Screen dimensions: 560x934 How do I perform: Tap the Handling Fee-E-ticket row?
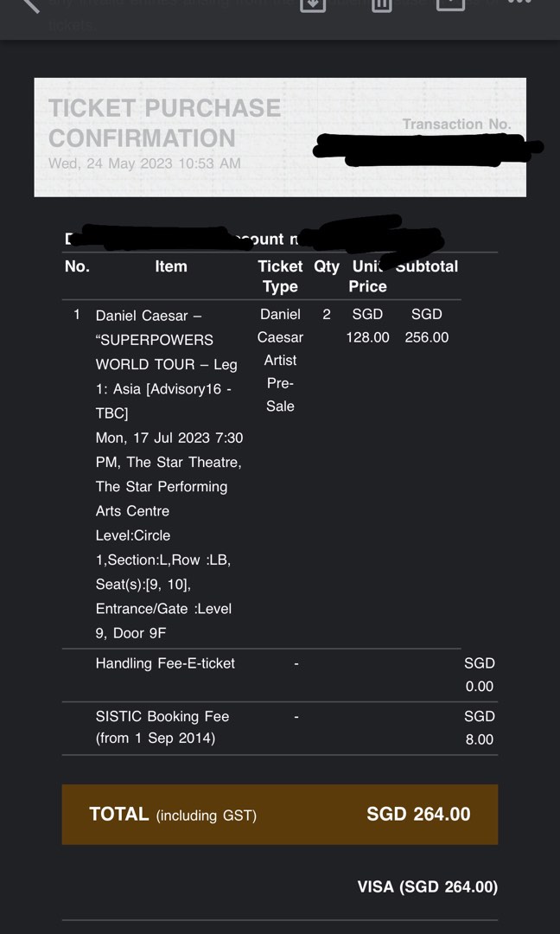(x=162, y=663)
